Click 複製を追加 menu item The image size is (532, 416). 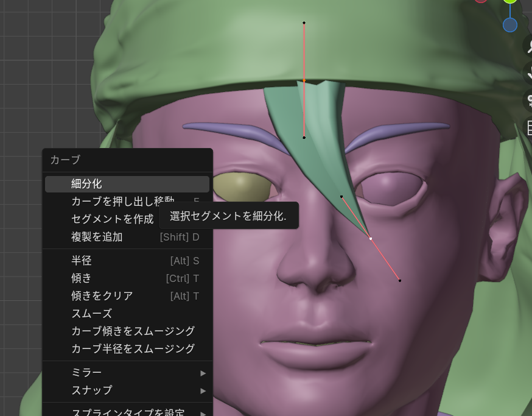[x=127, y=237]
